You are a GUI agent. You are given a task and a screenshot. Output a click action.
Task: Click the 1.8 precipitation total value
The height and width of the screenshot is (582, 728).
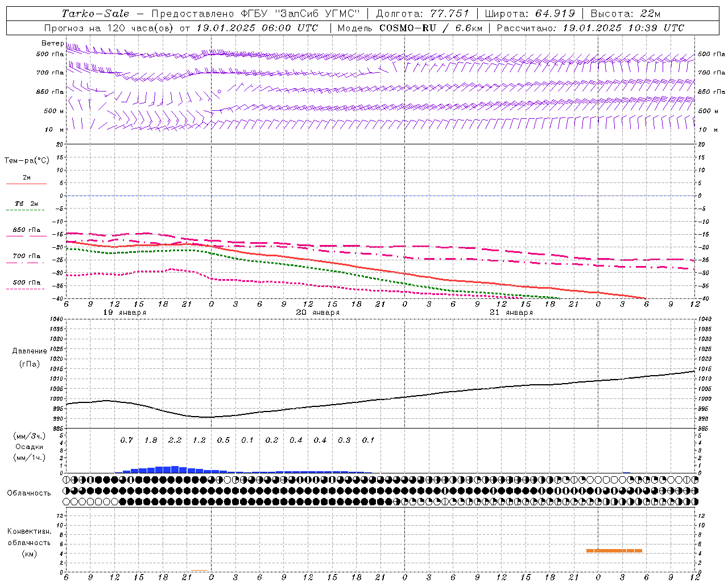[151, 440]
